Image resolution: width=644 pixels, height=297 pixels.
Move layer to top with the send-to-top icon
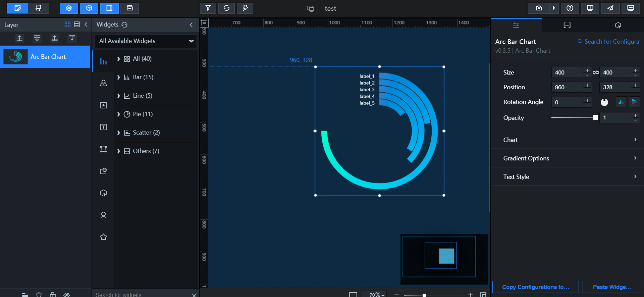point(54,38)
